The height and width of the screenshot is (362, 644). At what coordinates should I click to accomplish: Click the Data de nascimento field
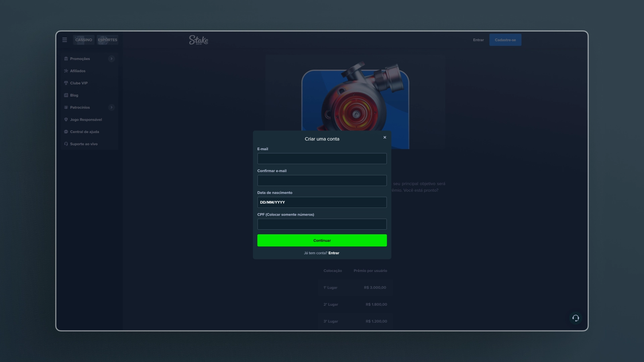pos(322,202)
